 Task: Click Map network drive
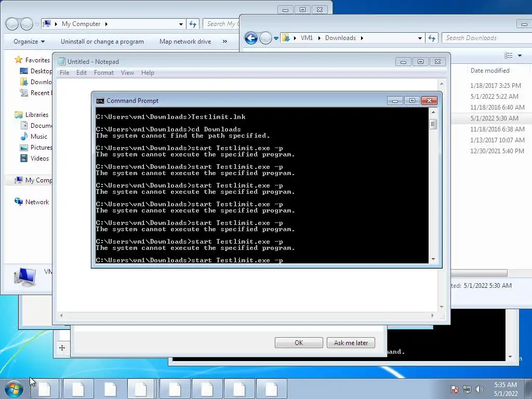[x=185, y=42]
